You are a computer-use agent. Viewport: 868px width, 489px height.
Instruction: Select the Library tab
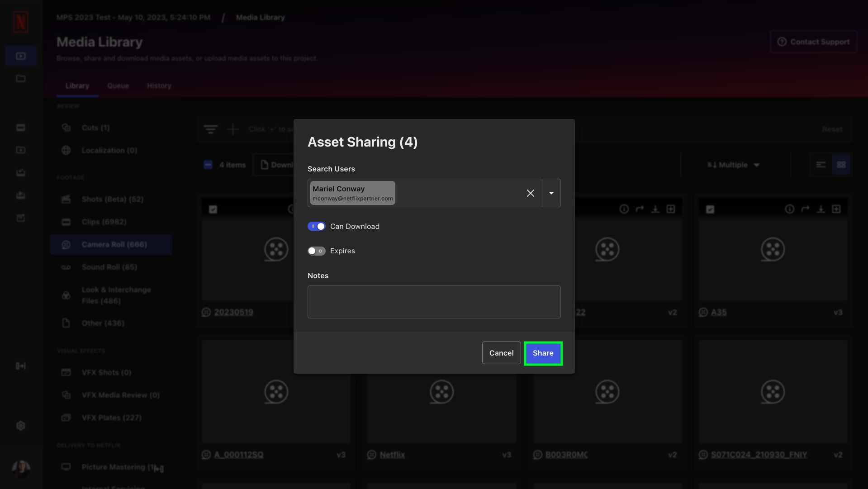click(x=77, y=85)
